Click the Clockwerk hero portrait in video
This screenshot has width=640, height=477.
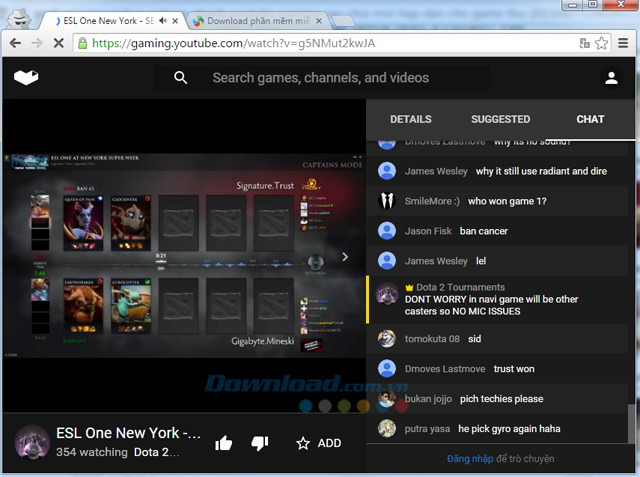(131, 223)
